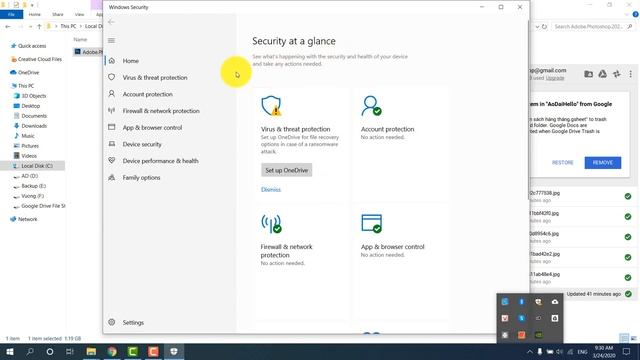
Task: Open Windows Security shield on taskbar
Action: click(x=174, y=352)
